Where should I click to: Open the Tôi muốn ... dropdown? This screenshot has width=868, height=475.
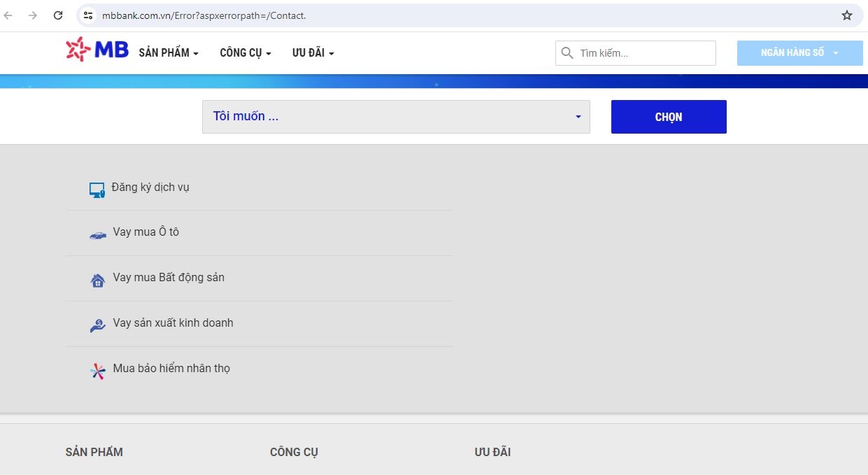pyautogui.click(x=396, y=117)
